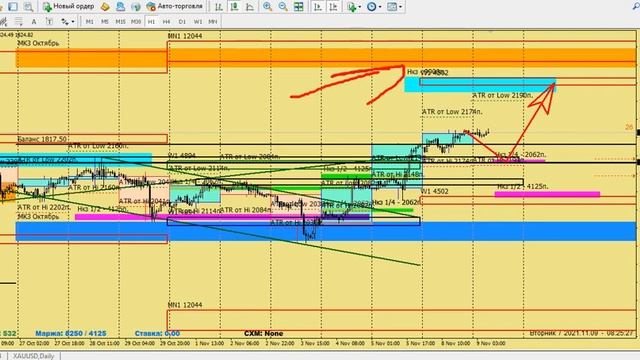This screenshot has width=640, height=360.
Task: Click the bottom 'MN1 12044' label
Action: [185, 305]
